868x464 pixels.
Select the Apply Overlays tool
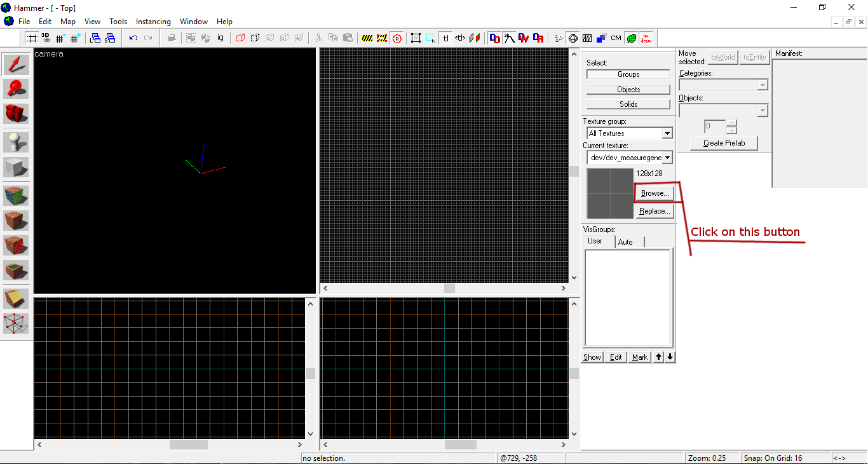coord(16,270)
